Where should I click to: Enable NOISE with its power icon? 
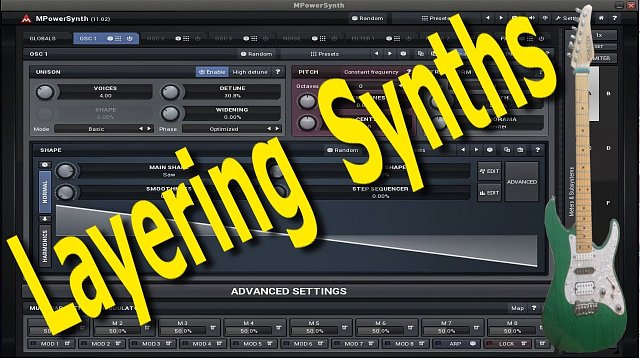click(x=334, y=38)
